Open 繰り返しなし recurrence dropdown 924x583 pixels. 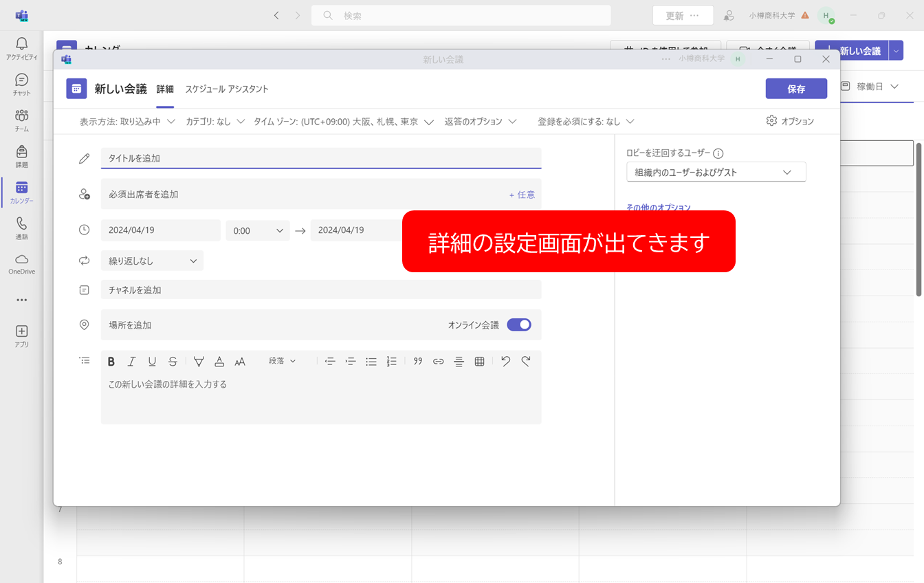[152, 261]
